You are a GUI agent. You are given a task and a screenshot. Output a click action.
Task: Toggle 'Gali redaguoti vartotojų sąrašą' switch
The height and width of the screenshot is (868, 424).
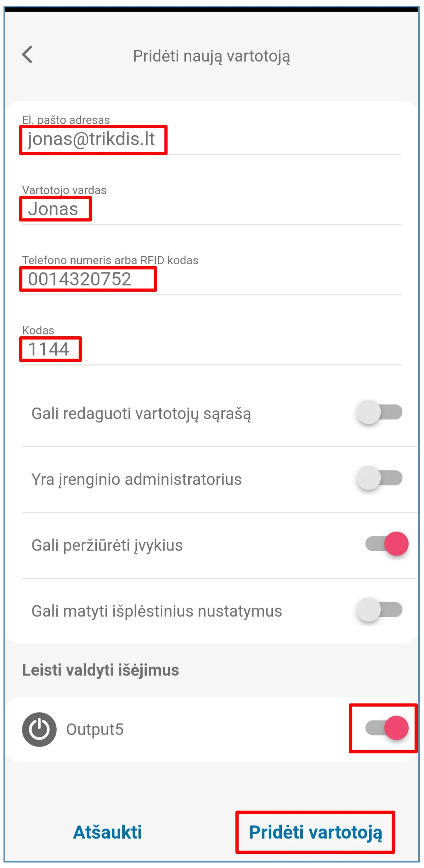click(379, 412)
